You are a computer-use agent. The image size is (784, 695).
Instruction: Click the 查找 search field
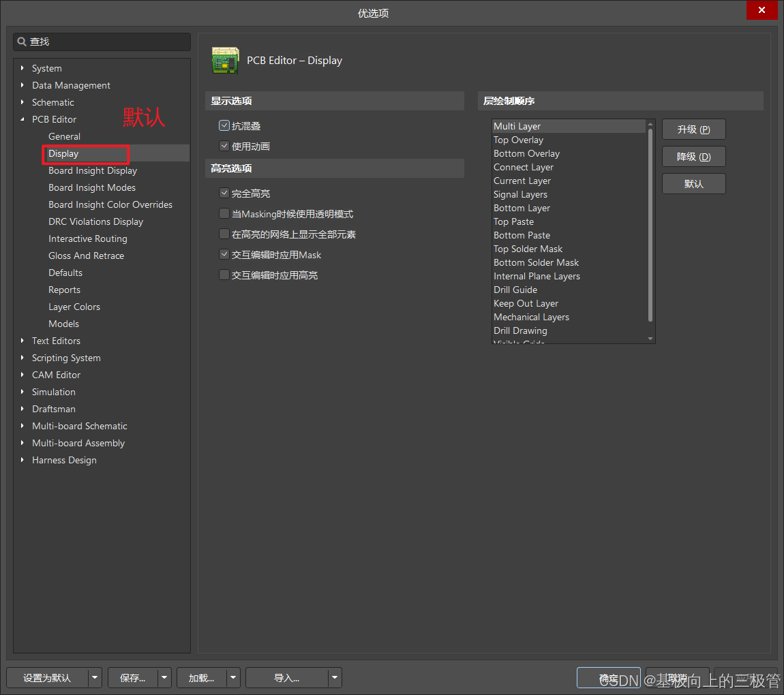click(x=102, y=42)
